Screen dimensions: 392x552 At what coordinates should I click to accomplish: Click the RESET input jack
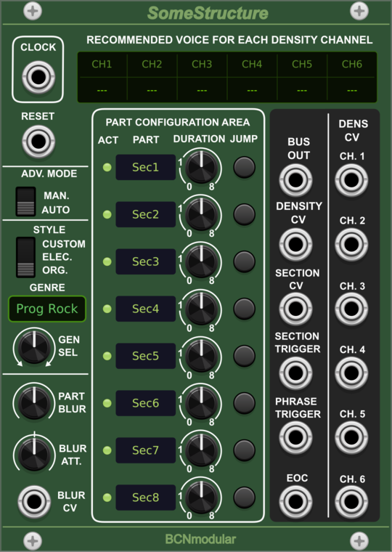[38, 142]
